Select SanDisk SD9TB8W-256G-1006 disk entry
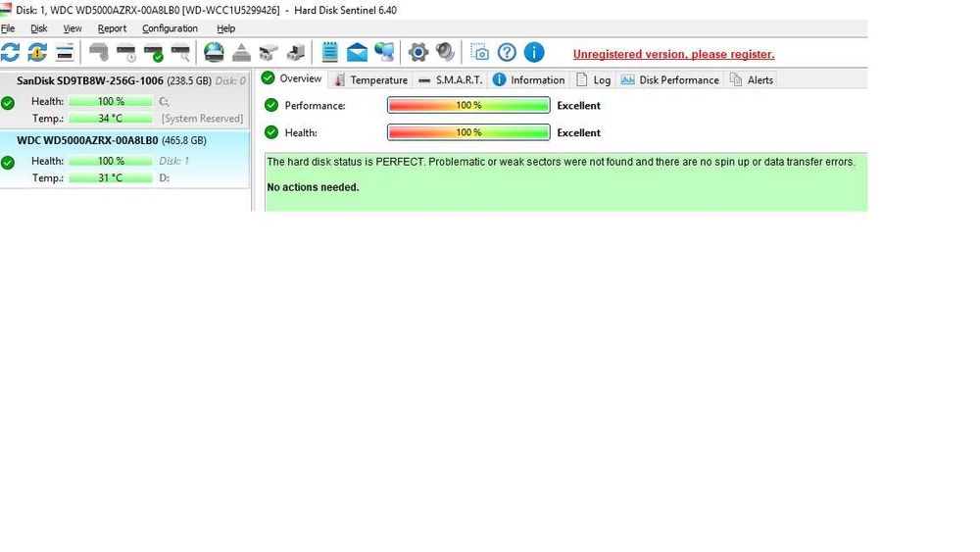This screenshot has width=980, height=552. [x=124, y=99]
